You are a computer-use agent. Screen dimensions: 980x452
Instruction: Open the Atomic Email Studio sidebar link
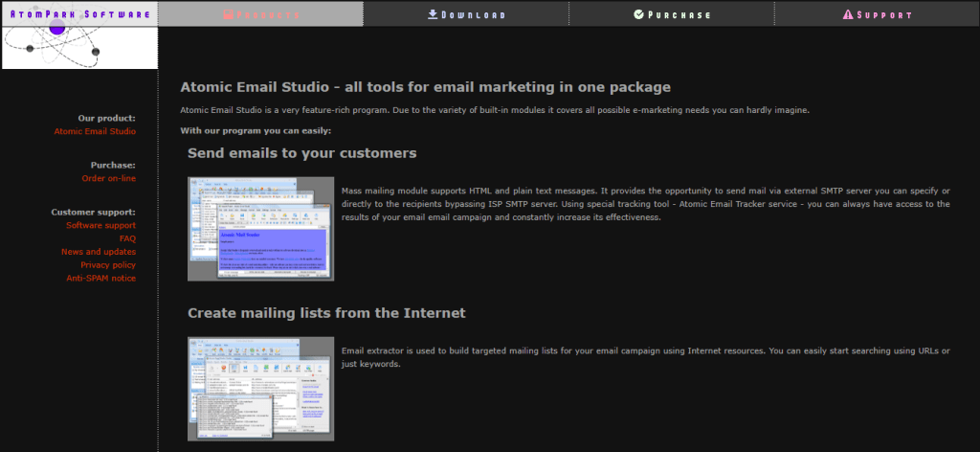(x=95, y=131)
